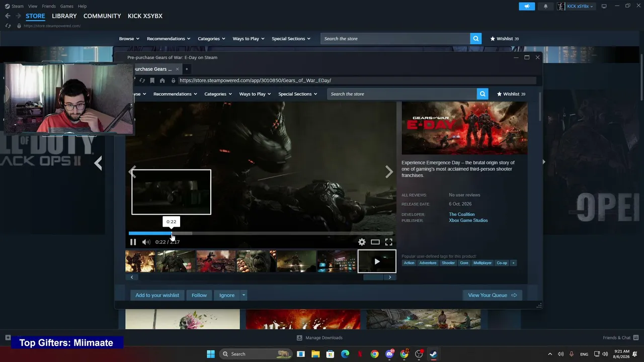Click View Your Queue
644x362 pixels.
click(x=493, y=295)
